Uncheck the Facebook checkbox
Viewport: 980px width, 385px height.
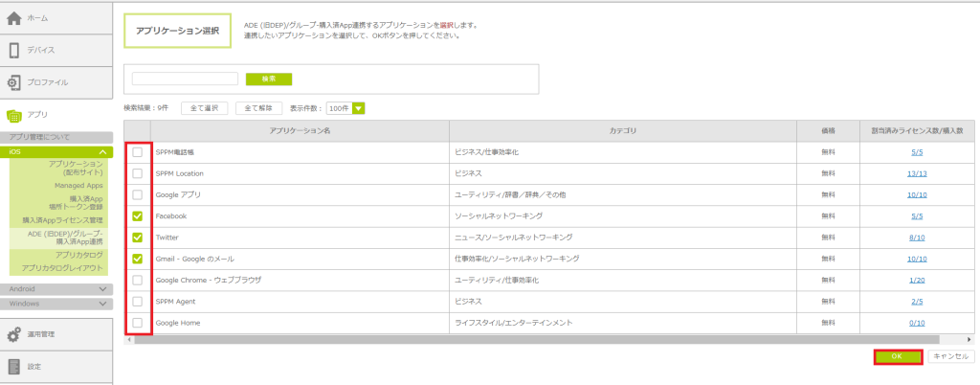138,216
